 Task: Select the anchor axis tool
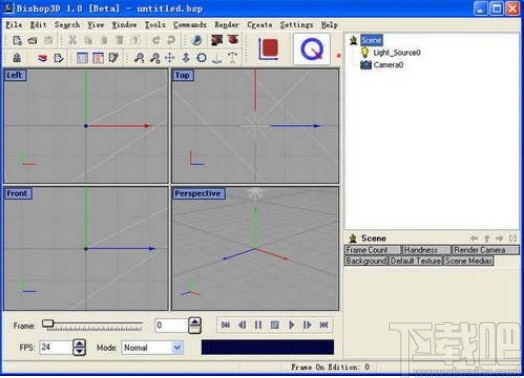pos(217,58)
